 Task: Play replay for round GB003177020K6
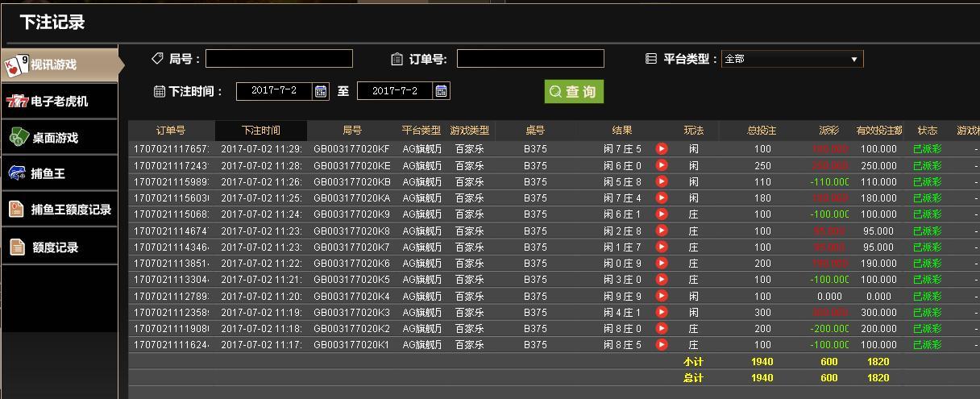(x=662, y=264)
